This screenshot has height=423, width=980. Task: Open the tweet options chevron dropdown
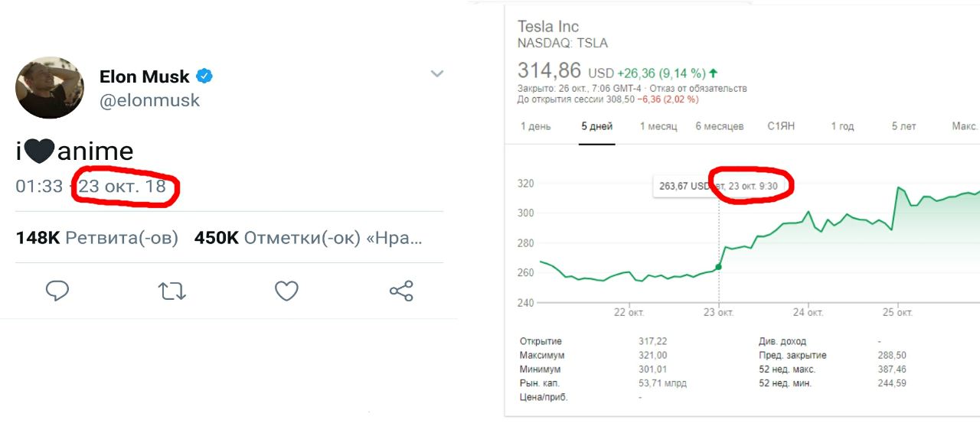click(437, 74)
